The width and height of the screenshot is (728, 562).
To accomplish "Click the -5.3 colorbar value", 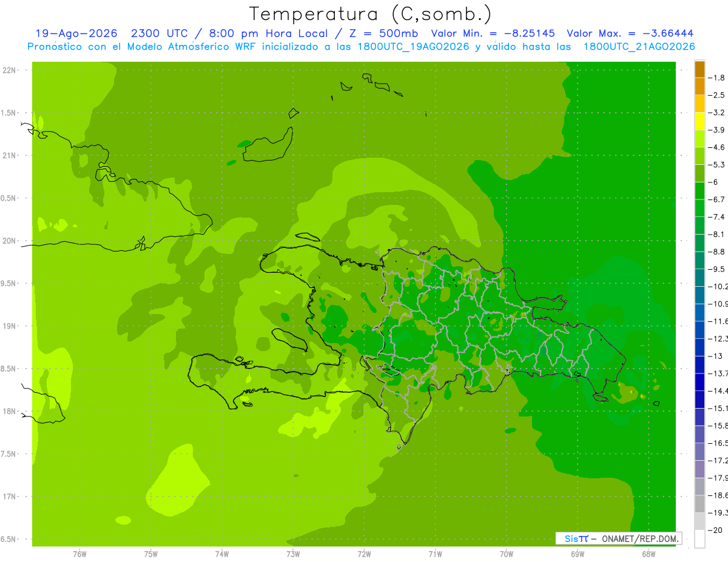I will 716,165.
